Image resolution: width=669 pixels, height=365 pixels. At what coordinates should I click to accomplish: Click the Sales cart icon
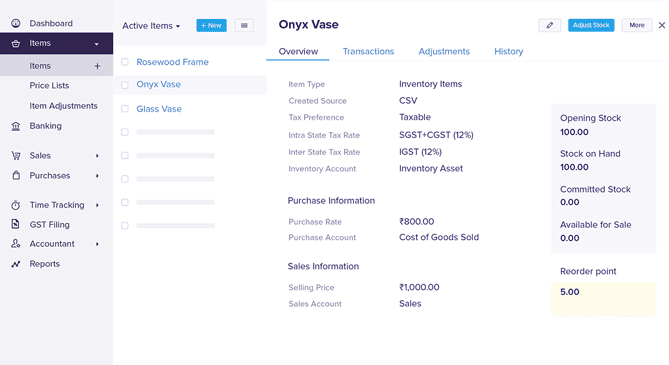coord(16,155)
